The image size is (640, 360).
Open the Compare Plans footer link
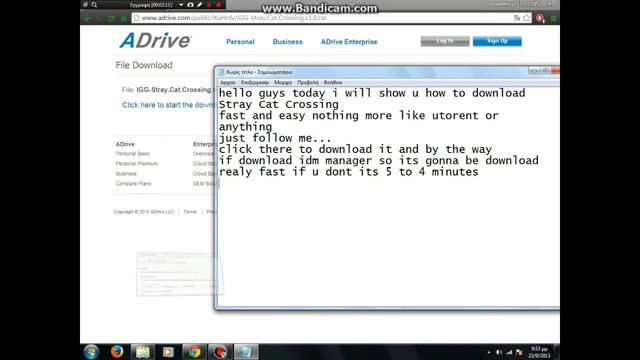(x=133, y=184)
